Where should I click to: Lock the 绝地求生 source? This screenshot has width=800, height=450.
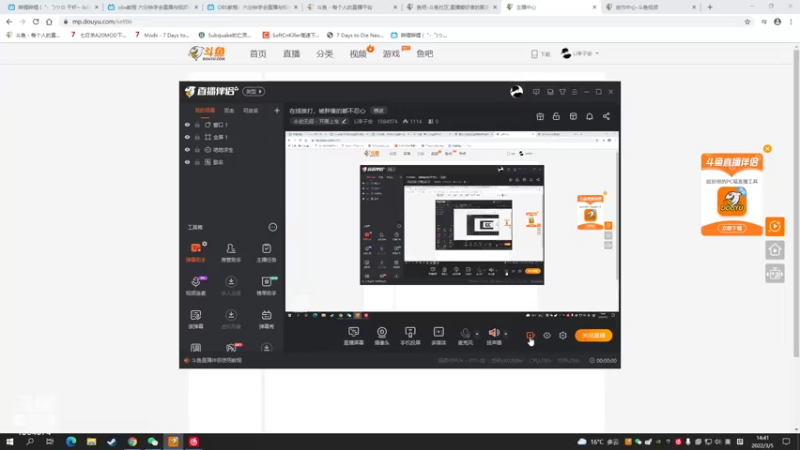coord(197,150)
